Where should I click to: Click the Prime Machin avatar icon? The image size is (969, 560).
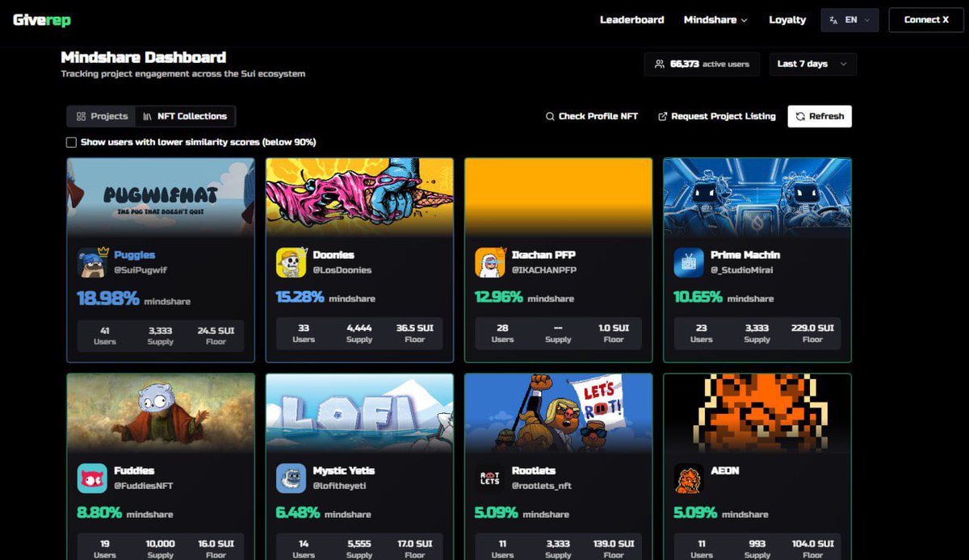688,262
